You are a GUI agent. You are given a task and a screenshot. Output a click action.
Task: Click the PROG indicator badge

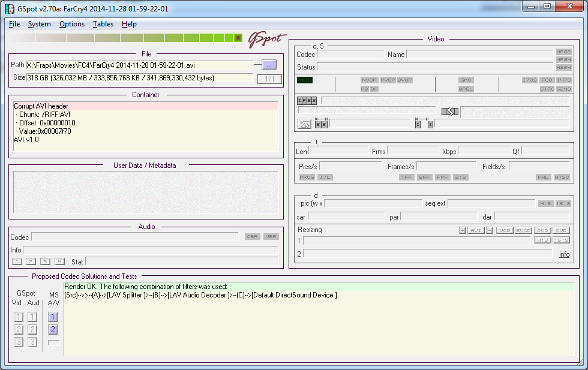[307, 177]
